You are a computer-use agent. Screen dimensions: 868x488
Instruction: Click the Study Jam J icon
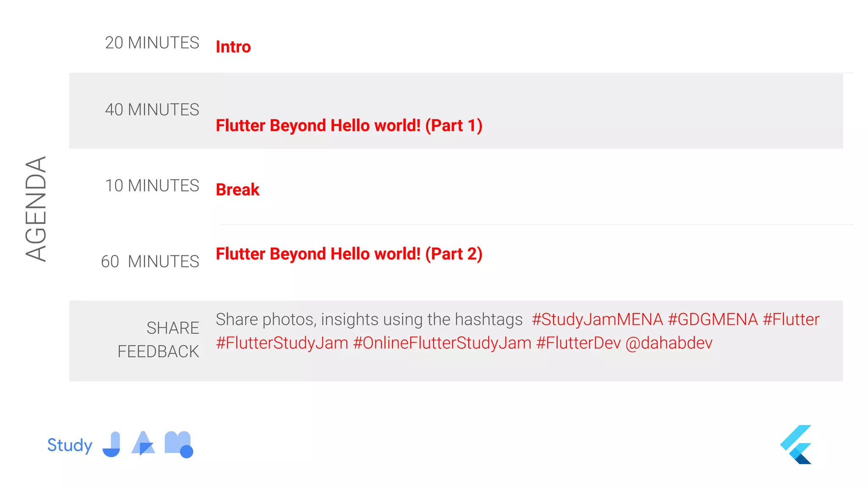111,444
